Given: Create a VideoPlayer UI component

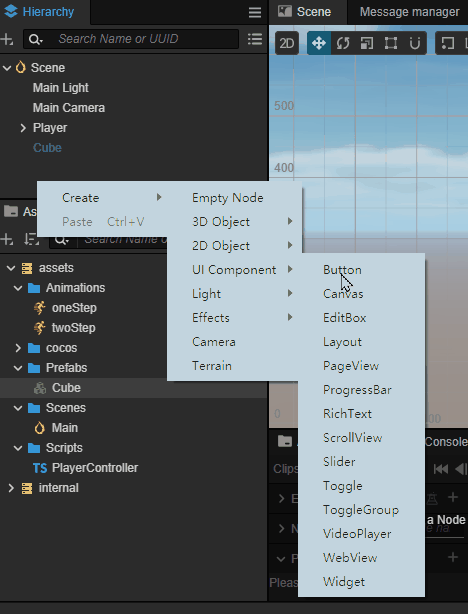Looking at the screenshot, I should pos(361,534).
